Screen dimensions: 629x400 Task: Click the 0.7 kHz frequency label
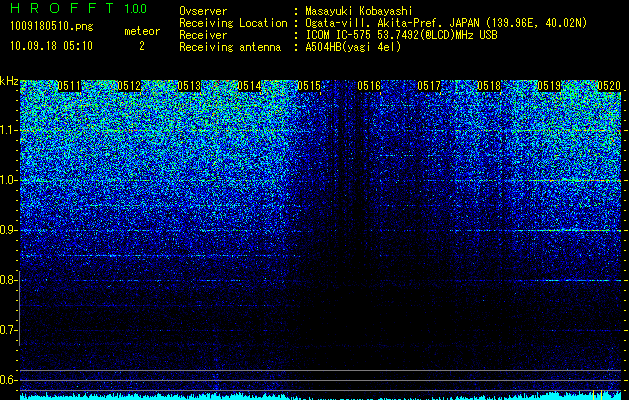[x=8, y=330]
